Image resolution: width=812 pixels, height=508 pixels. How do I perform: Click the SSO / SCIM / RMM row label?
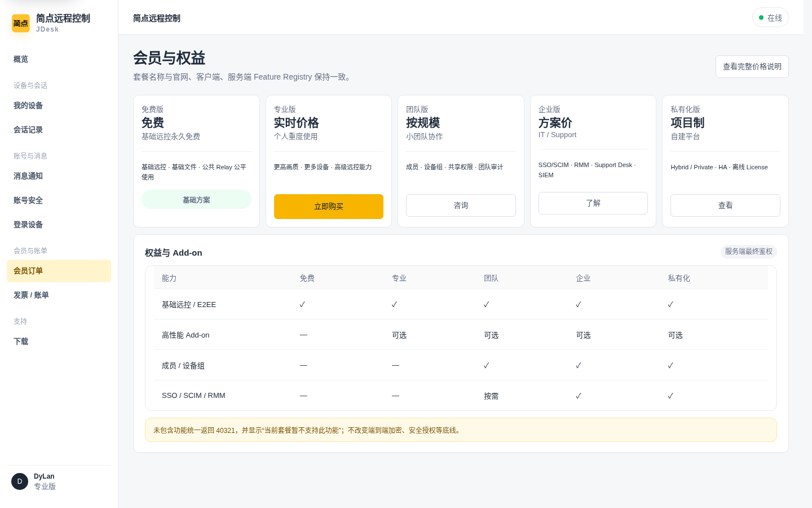pyautogui.click(x=193, y=396)
